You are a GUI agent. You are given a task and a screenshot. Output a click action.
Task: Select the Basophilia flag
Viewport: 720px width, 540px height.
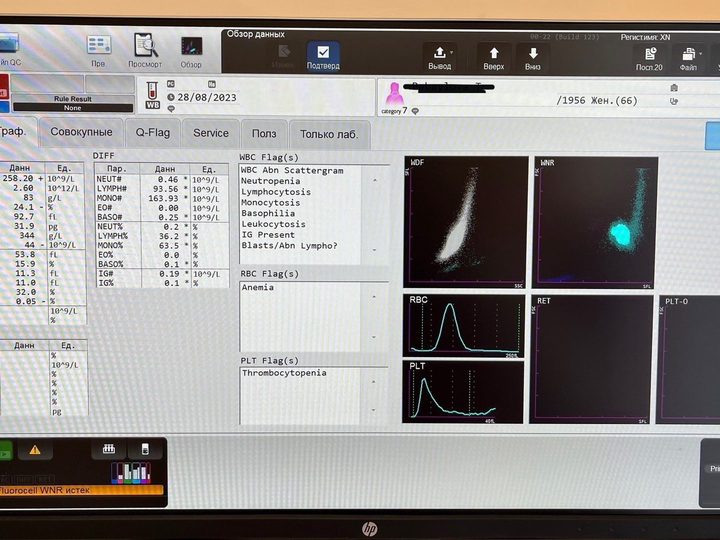coord(268,213)
